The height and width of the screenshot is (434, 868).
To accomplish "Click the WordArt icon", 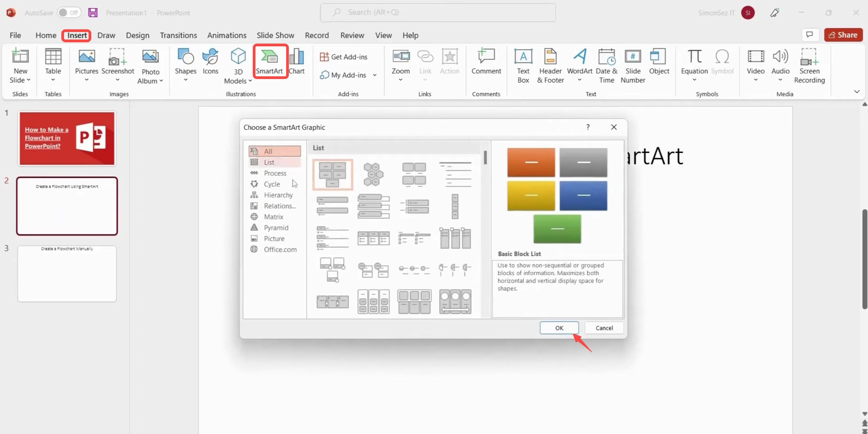I will tap(579, 56).
